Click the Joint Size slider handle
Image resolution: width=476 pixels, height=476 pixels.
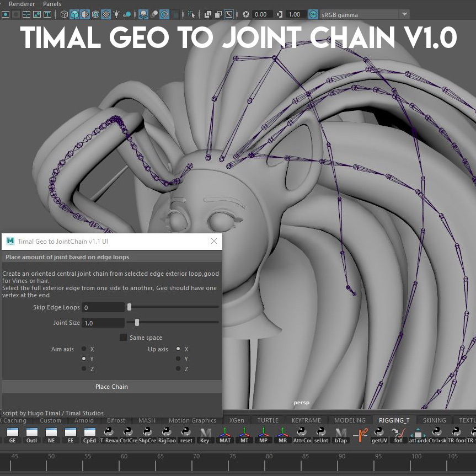tap(137, 322)
